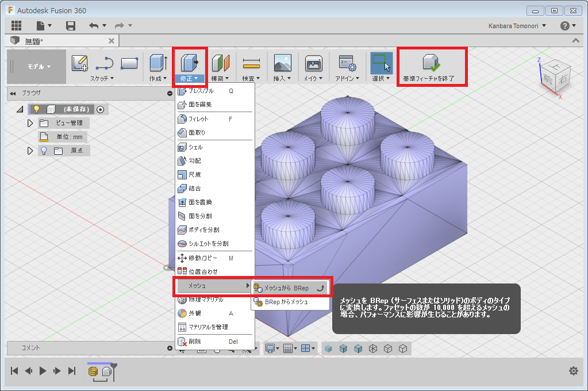This screenshot has width=588, height=391.
Task: Step back one timeline feature
Action: (x=29, y=371)
